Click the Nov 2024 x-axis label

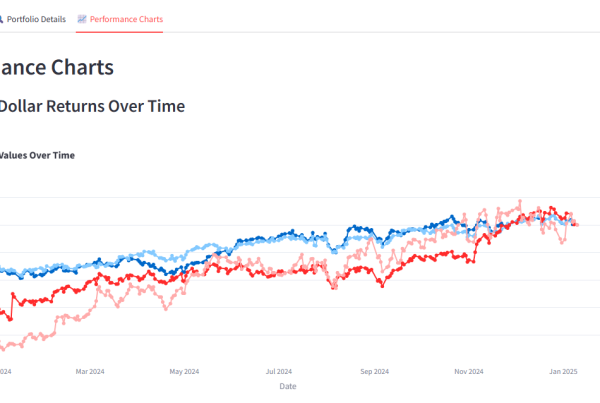[467, 371]
